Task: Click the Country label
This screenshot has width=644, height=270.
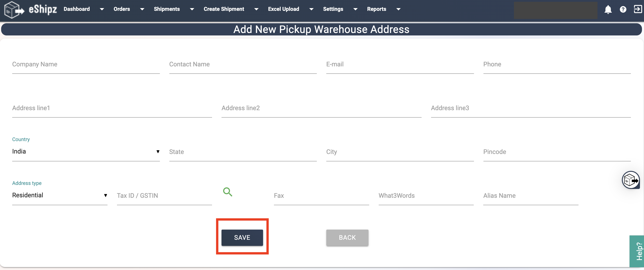Action: (x=21, y=139)
